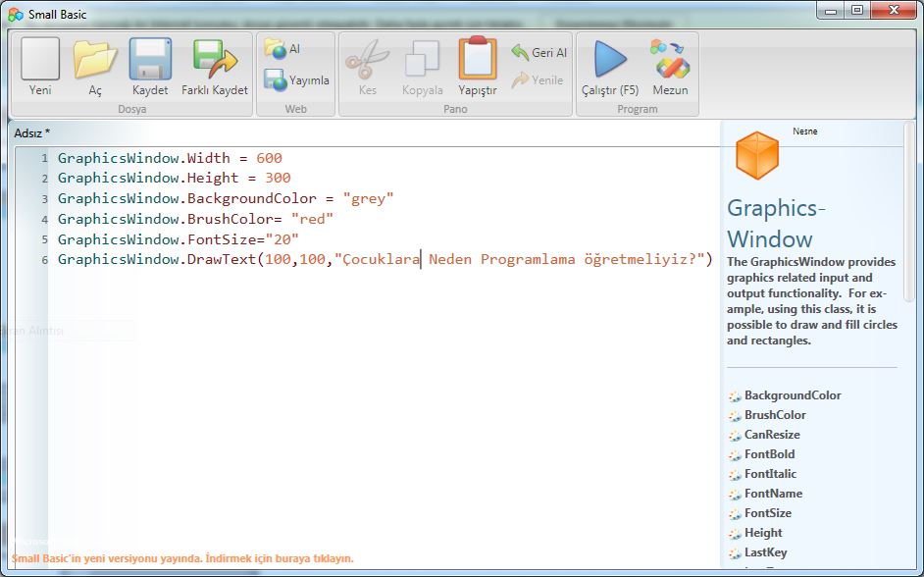Image resolution: width=924 pixels, height=577 pixels.
Task: Import a program with Al
Action: (x=282, y=48)
